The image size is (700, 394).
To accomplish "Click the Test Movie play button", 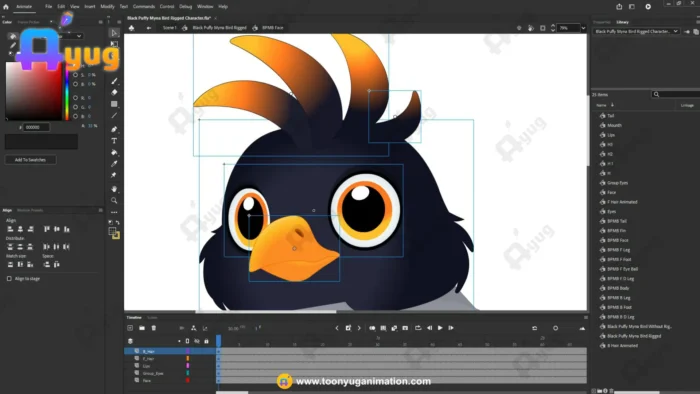I will coord(648,7).
